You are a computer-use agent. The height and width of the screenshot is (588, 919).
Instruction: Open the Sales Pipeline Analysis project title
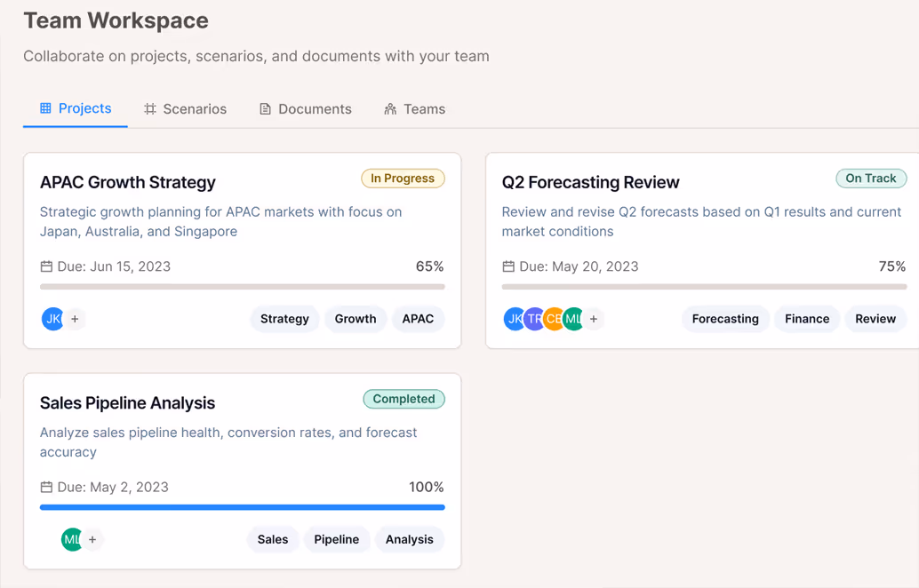(128, 403)
